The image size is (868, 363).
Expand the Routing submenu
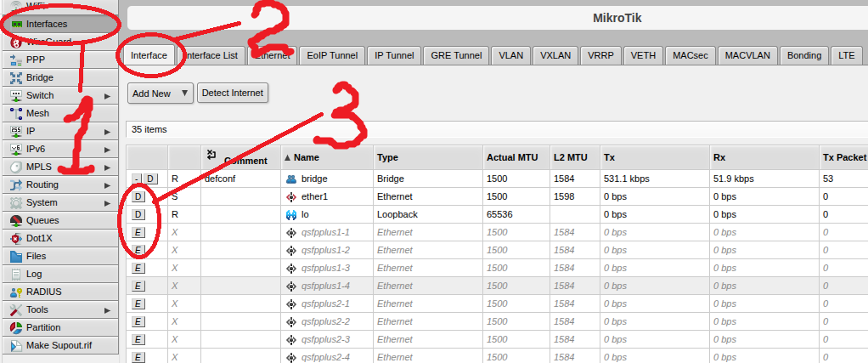coord(107,184)
